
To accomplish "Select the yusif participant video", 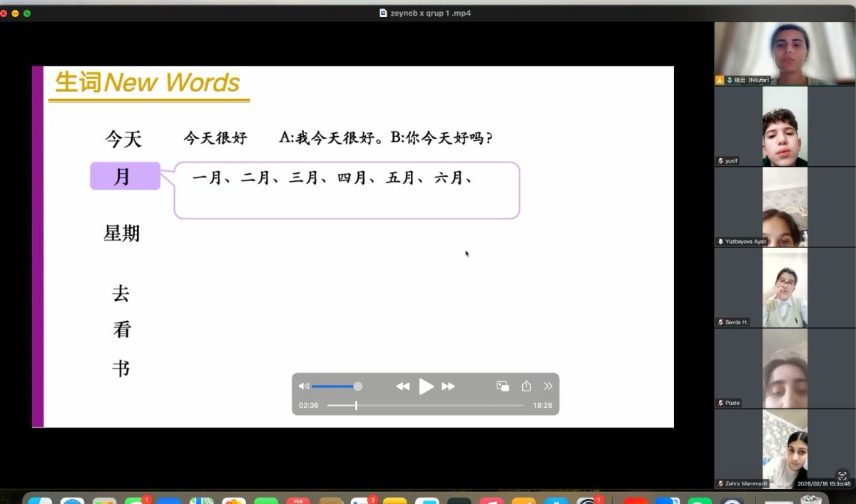I will [x=785, y=127].
